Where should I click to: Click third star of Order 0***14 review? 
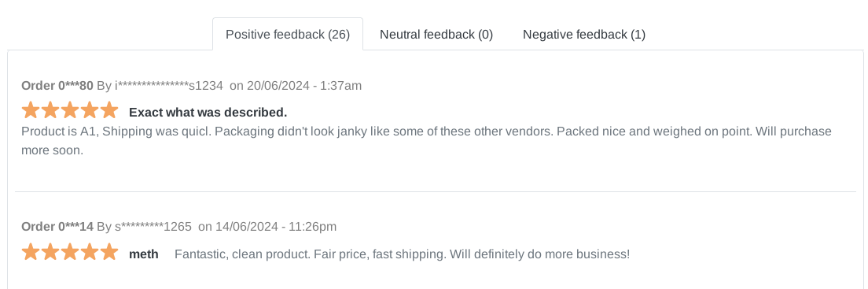click(70, 253)
